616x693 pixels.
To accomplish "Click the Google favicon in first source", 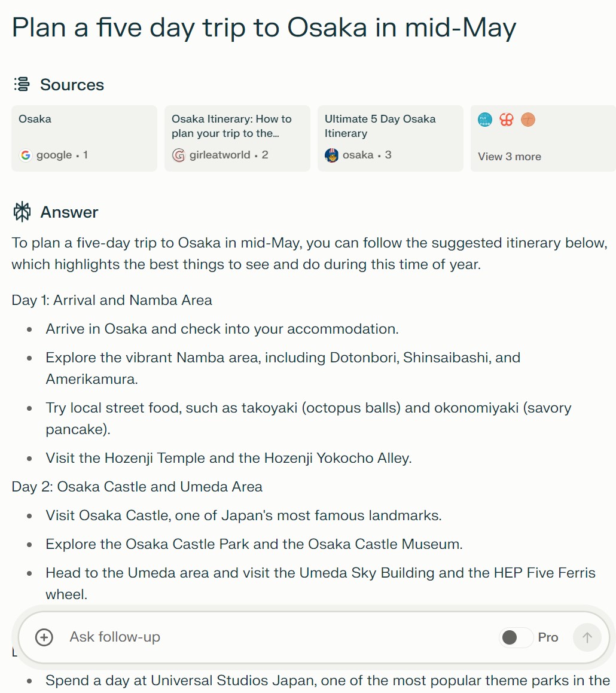I will [25, 155].
